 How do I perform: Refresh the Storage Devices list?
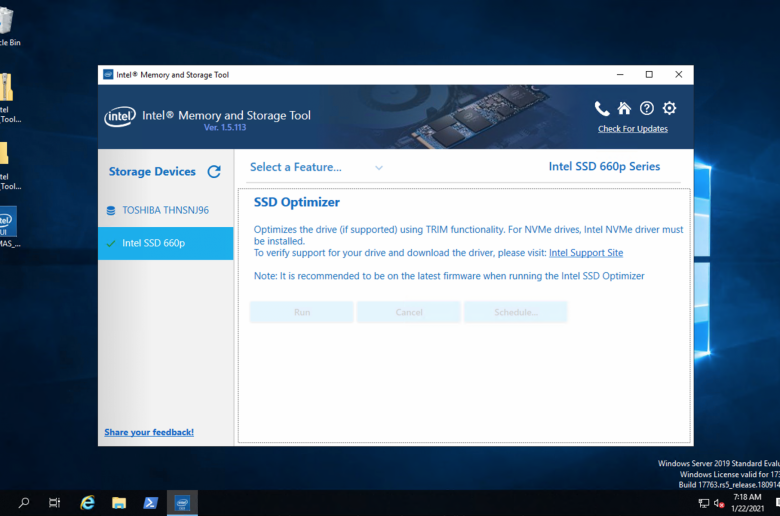[x=214, y=172]
